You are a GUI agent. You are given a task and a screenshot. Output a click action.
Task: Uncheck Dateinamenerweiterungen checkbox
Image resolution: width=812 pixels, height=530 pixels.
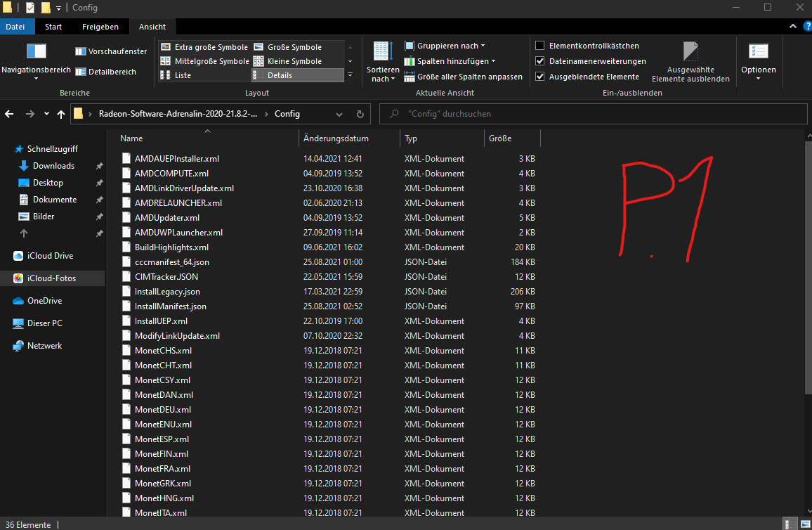[539, 61]
